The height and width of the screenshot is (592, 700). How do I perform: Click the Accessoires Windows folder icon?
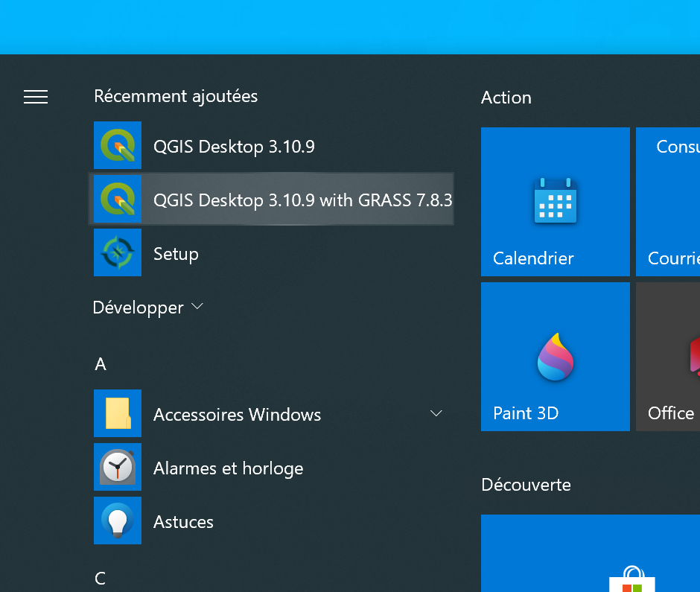[x=118, y=414]
